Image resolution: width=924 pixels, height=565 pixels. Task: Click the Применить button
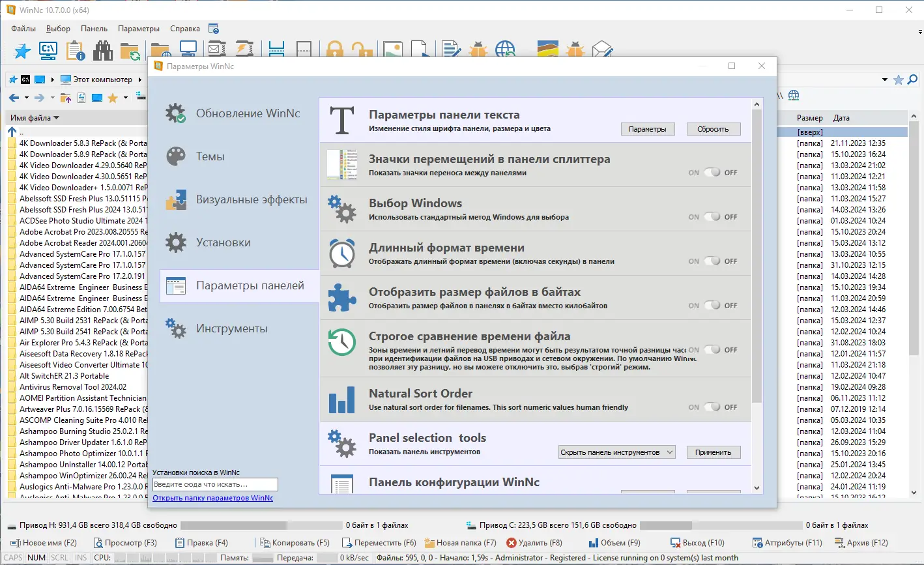(714, 452)
